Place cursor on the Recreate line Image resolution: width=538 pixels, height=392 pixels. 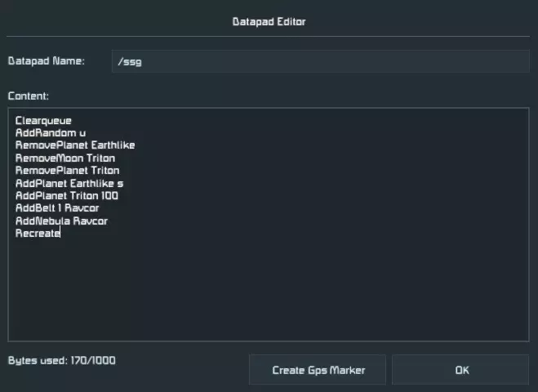38,234
